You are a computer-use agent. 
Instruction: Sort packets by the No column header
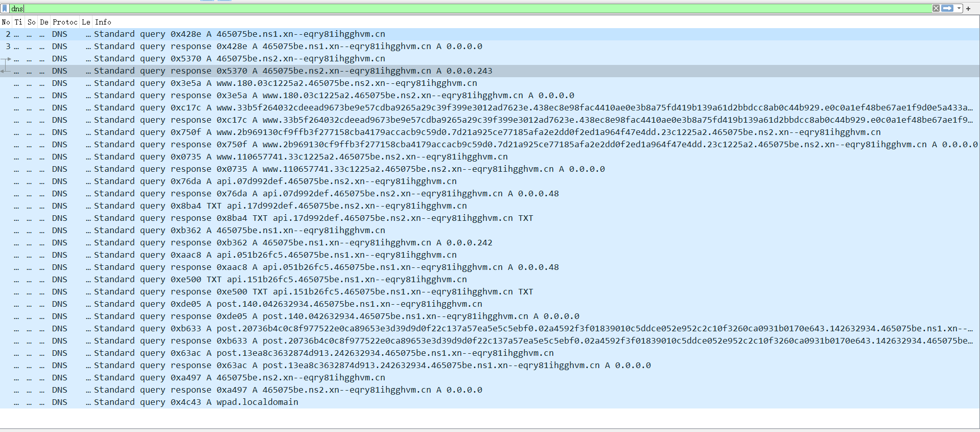(6, 22)
